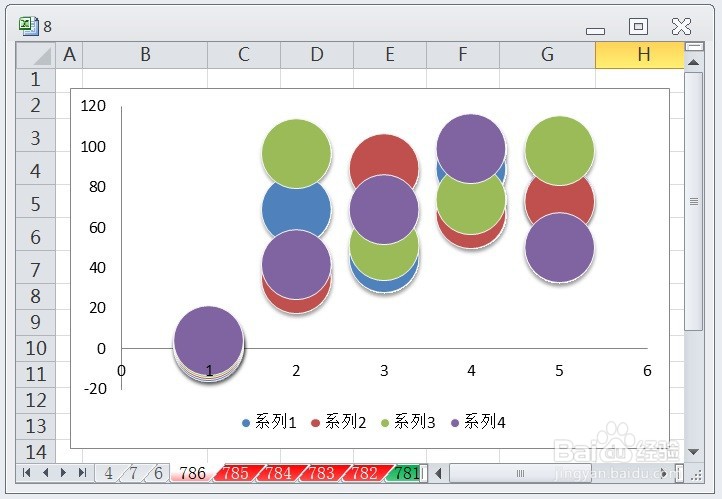Switch to sheet tab 4
722x499 pixels.
pyautogui.click(x=108, y=473)
